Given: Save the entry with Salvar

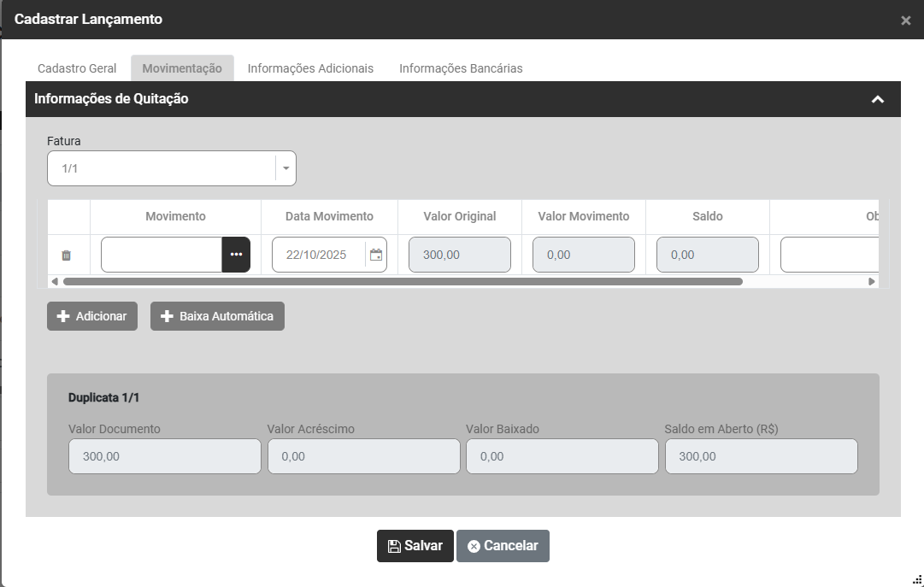Looking at the screenshot, I should tap(415, 546).
